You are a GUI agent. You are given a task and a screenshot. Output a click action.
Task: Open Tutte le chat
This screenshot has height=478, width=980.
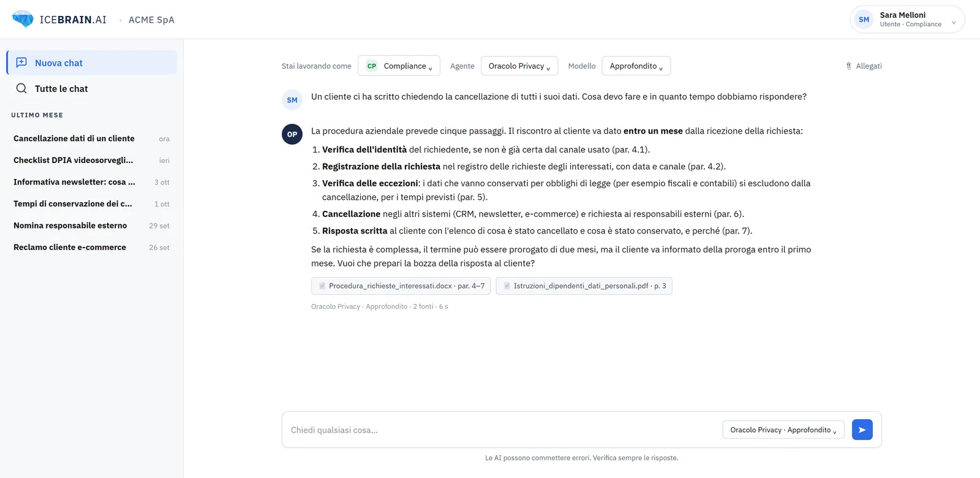click(92, 88)
